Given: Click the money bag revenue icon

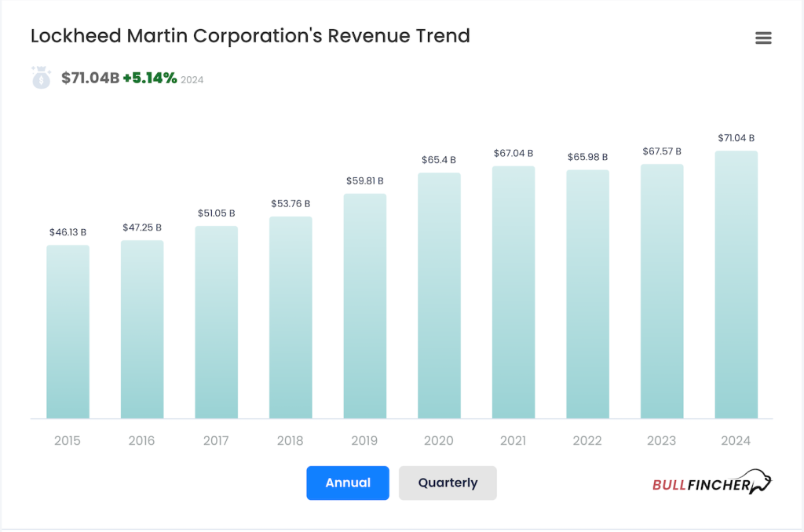Looking at the screenshot, I should (41, 78).
